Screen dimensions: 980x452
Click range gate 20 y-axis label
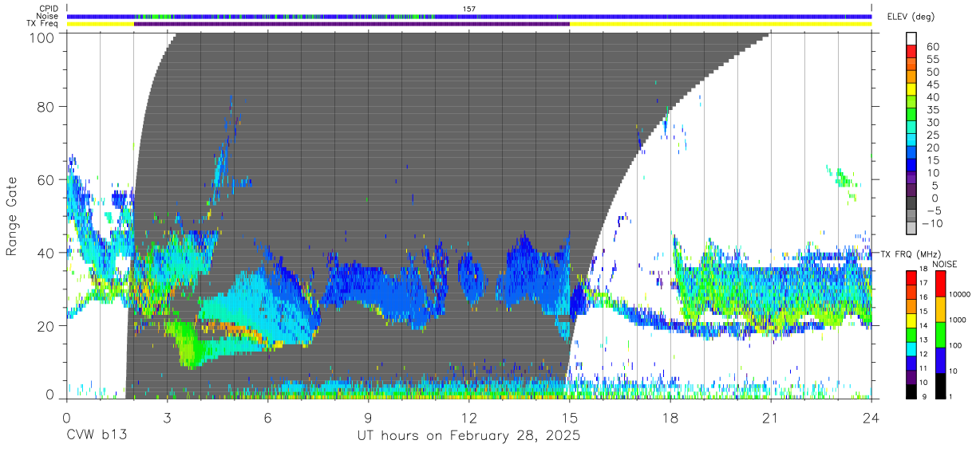(47, 326)
